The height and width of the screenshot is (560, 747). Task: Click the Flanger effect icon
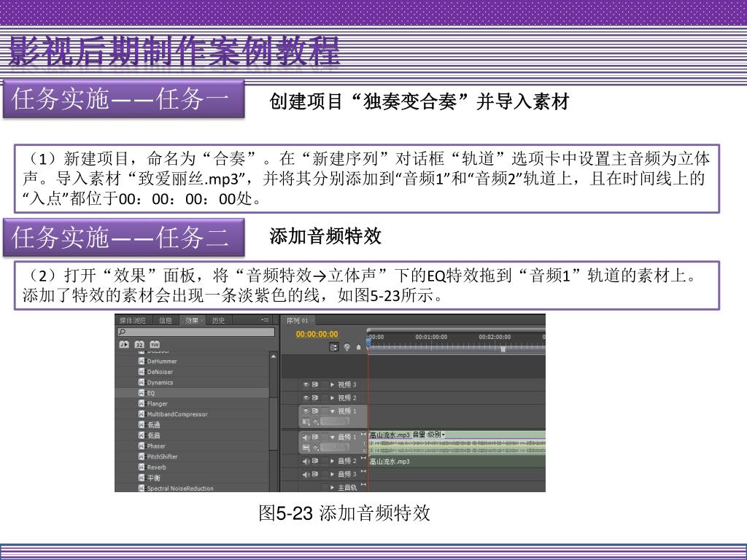[x=141, y=403]
